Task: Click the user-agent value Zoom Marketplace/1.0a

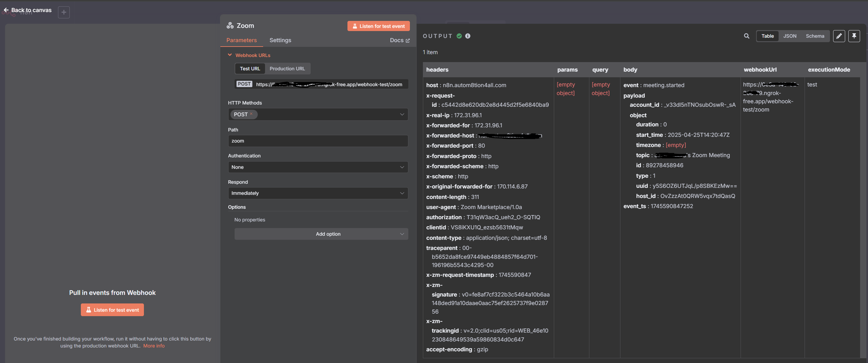Action: (491, 207)
